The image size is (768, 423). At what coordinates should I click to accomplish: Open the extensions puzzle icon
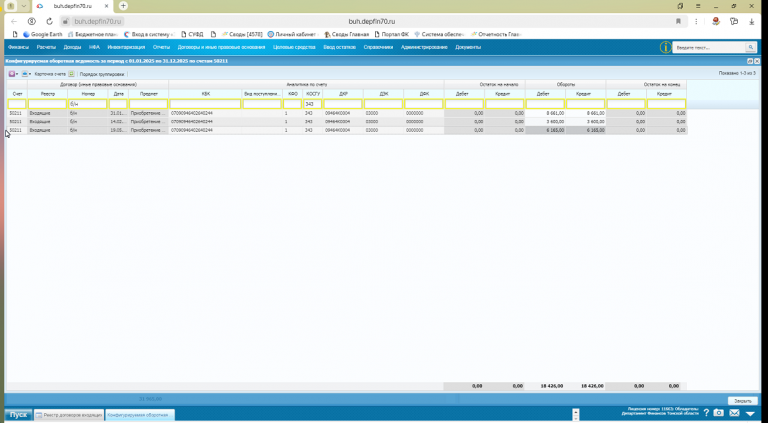tap(734, 22)
